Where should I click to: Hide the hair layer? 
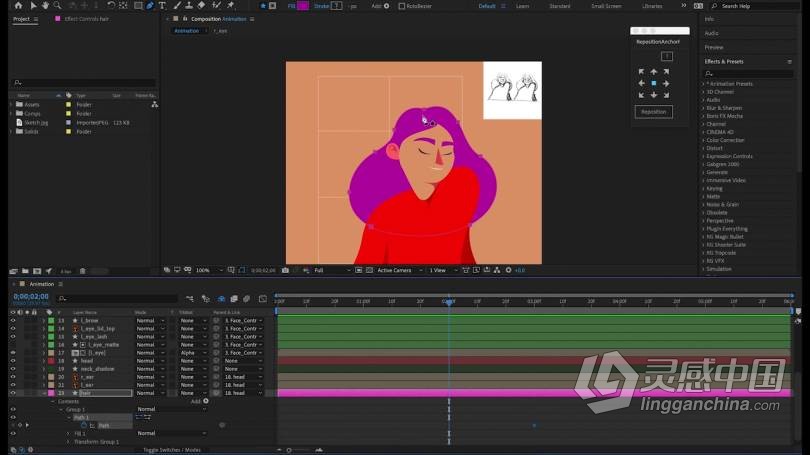coord(13,393)
